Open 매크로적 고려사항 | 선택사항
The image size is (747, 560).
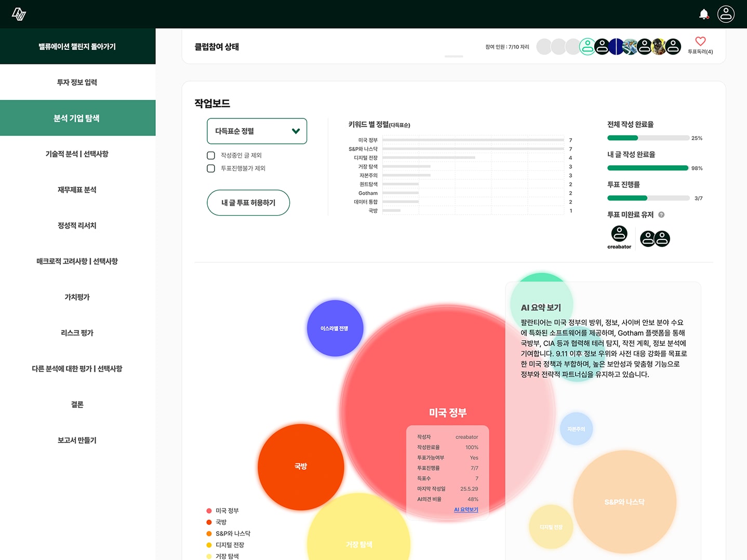click(x=77, y=261)
